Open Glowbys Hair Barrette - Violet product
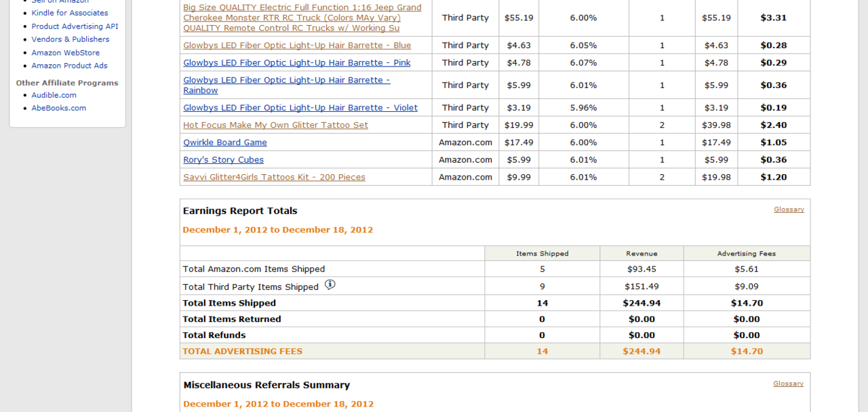 click(300, 108)
